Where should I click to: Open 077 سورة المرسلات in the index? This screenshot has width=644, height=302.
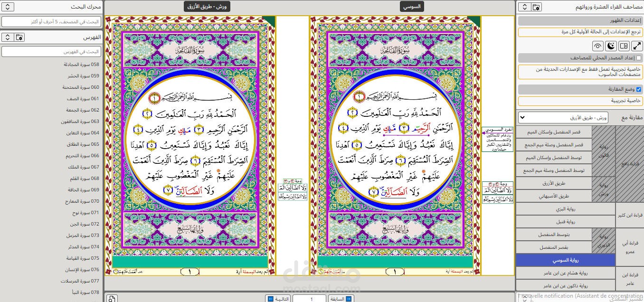(x=81, y=281)
